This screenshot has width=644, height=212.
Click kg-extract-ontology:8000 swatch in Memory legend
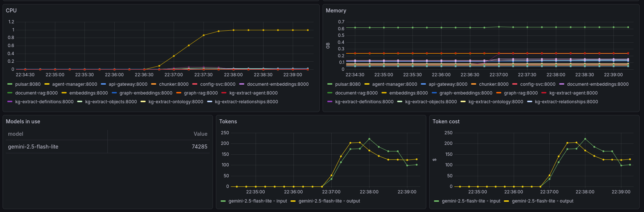pyautogui.click(x=463, y=102)
